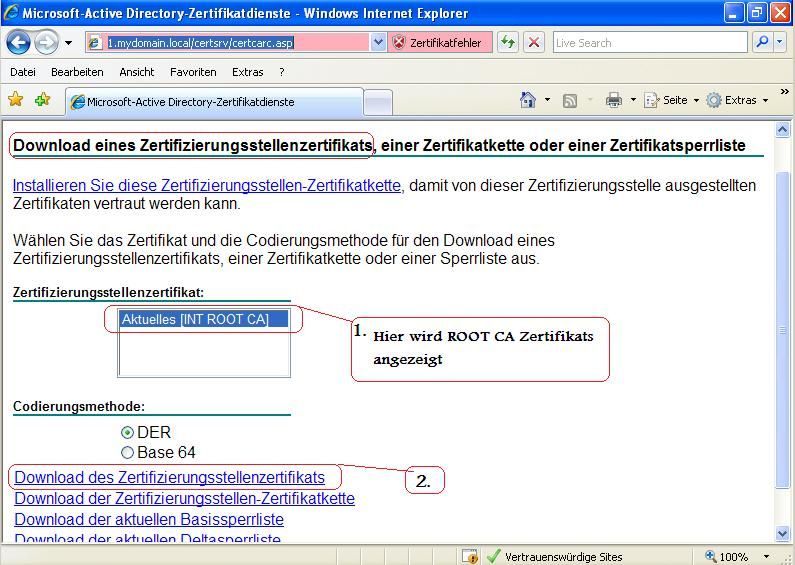
Task: Click the scrollbar up arrow
Action: click(x=783, y=130)
